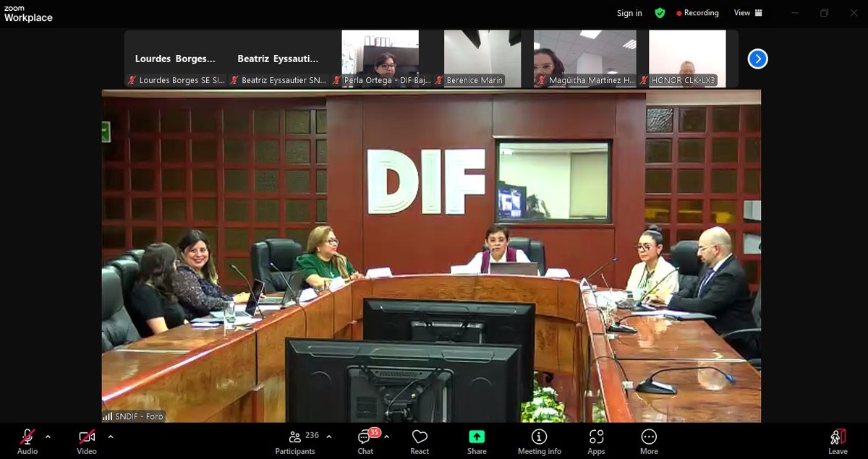Select Lourdes Borges participant tile
Viewport: 868px width, 459px height.
[x=175, y=59]
